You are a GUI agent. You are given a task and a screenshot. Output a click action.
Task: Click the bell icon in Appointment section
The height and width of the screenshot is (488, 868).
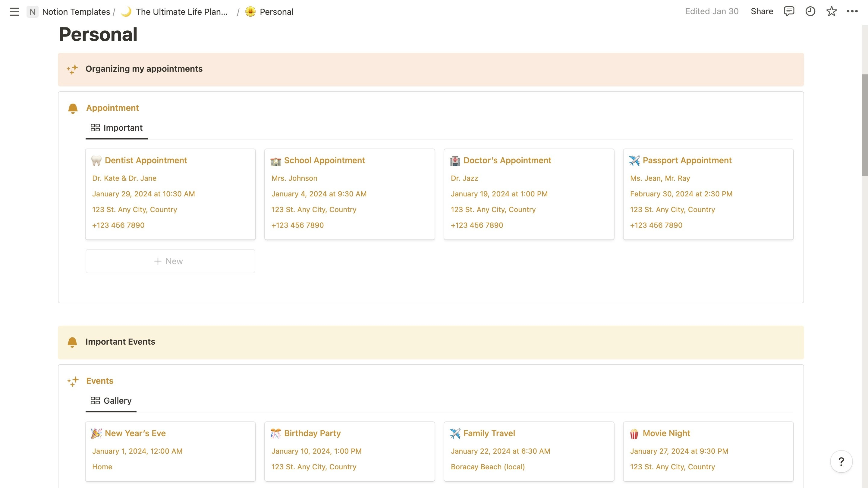(x=72, y=107)
